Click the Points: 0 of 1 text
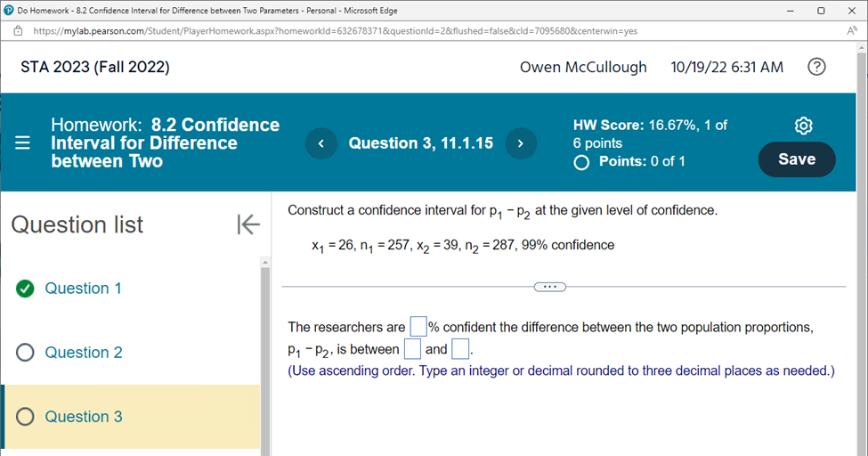The width and height of the screenshot is (868, 456). 642,161
